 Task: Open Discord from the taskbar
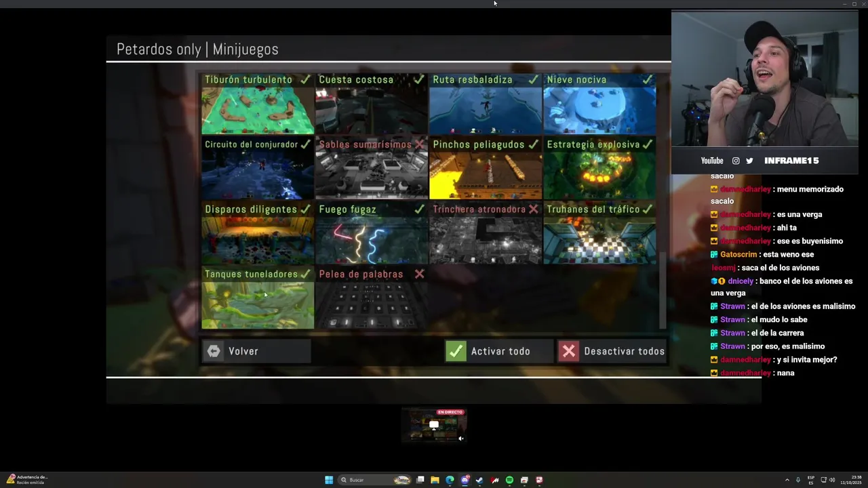click(x=465, y=480)
